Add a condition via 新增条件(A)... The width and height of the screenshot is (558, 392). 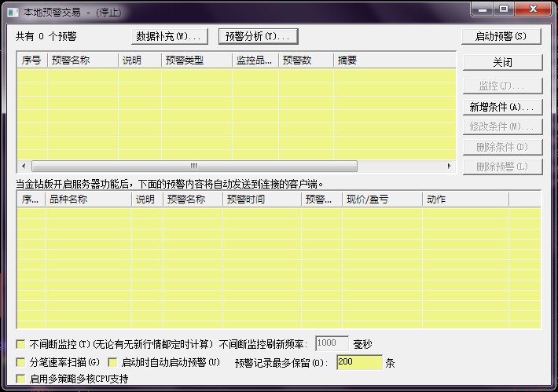pos(502,107)
